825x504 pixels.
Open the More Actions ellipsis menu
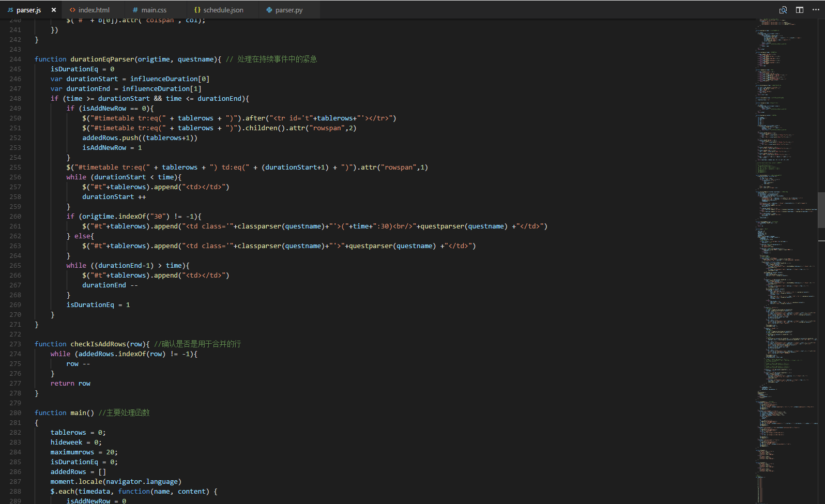point(816,10)
